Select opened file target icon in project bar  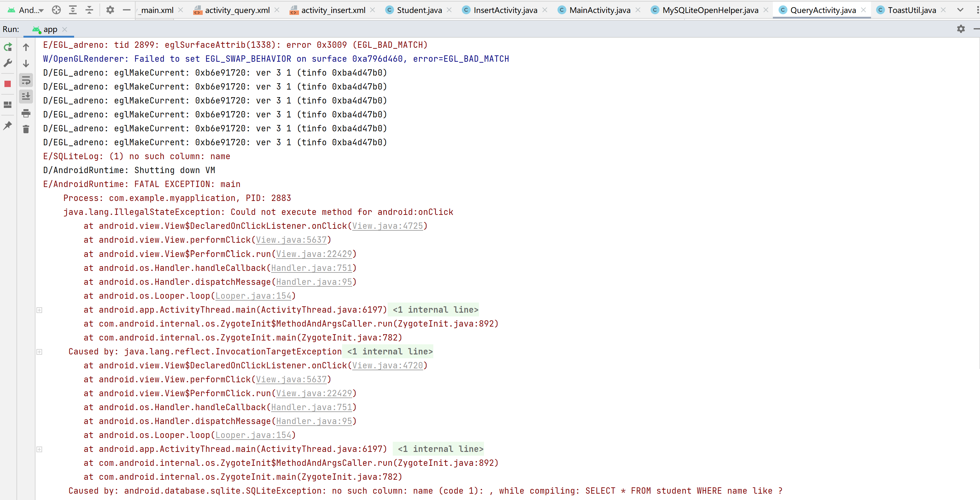(x=56, y=10)
